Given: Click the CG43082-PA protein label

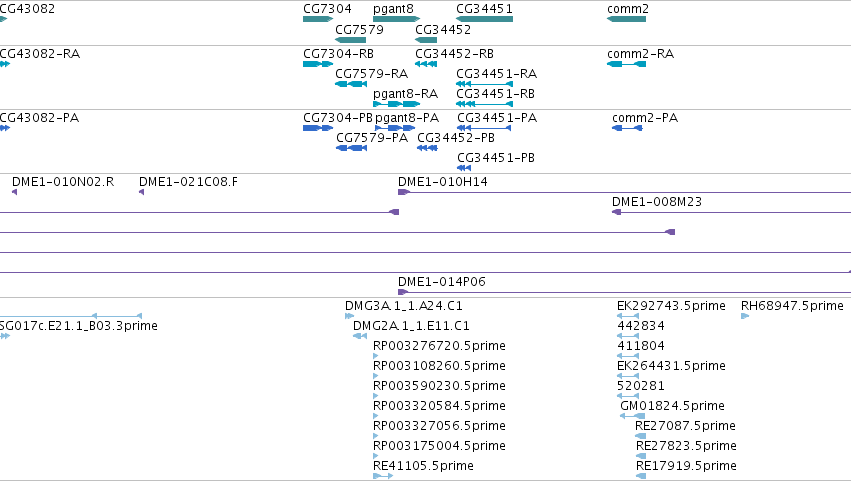Looking at the screenshot, I should 39,118.
